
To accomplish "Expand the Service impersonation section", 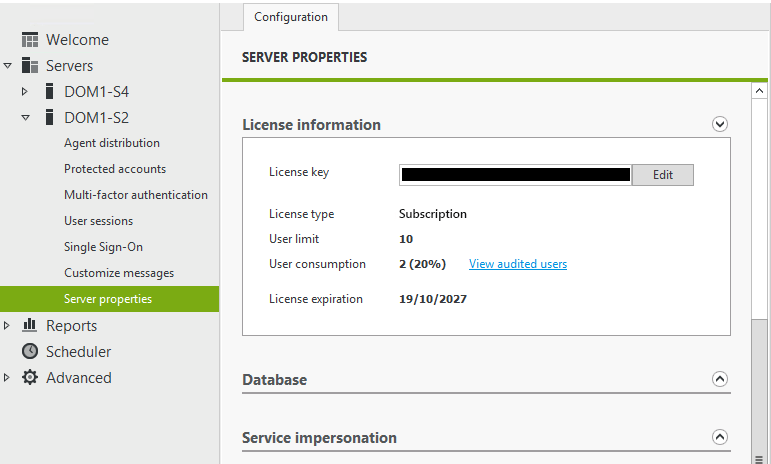I will (720, 437).
